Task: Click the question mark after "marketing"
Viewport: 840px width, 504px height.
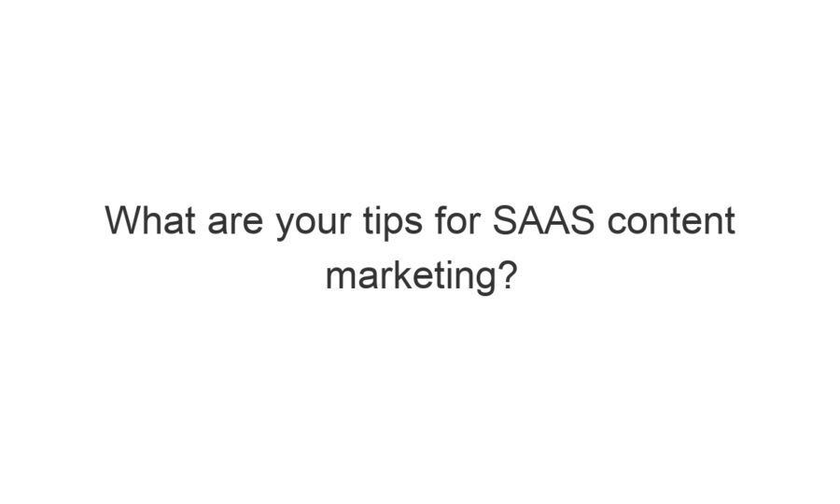Action: click(x=505, y=274)
